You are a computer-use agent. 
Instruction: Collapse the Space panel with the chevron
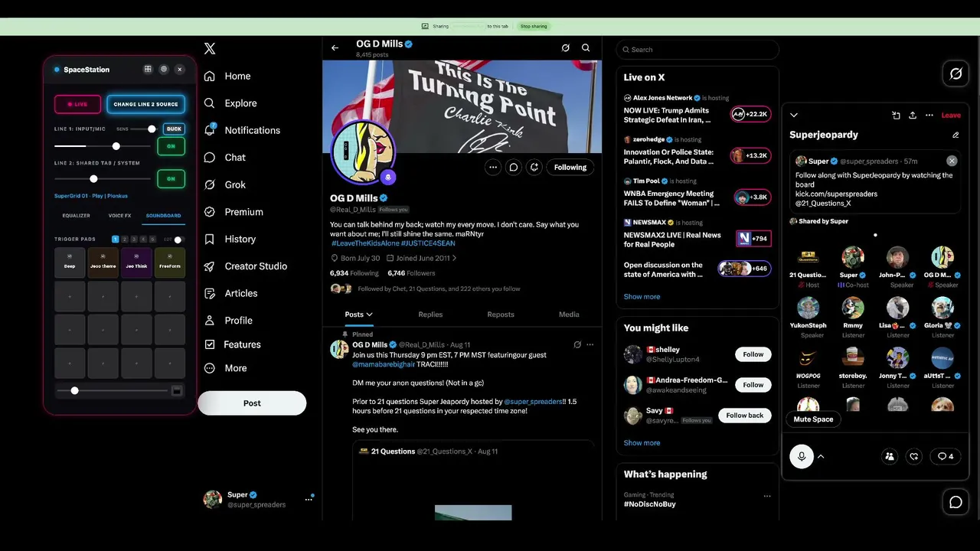(794, 116)
